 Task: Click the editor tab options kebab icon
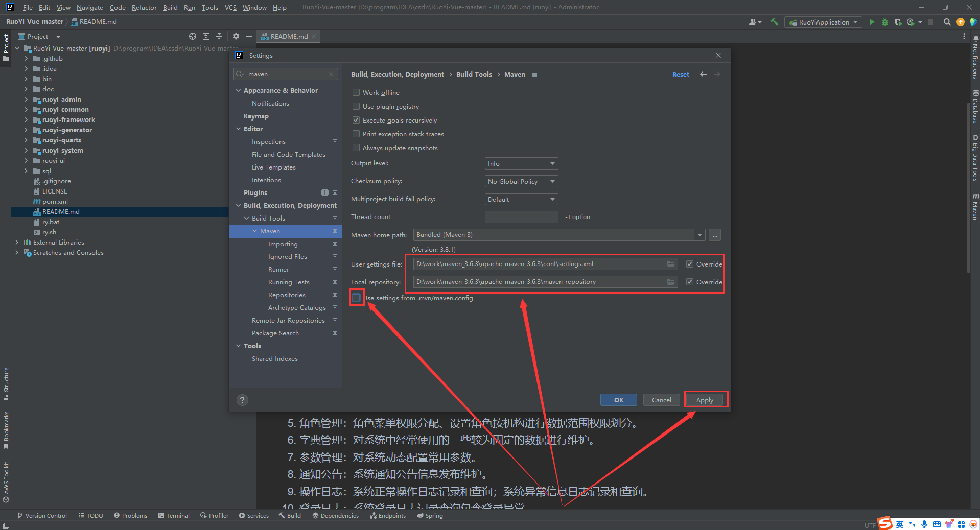[964, 36]
